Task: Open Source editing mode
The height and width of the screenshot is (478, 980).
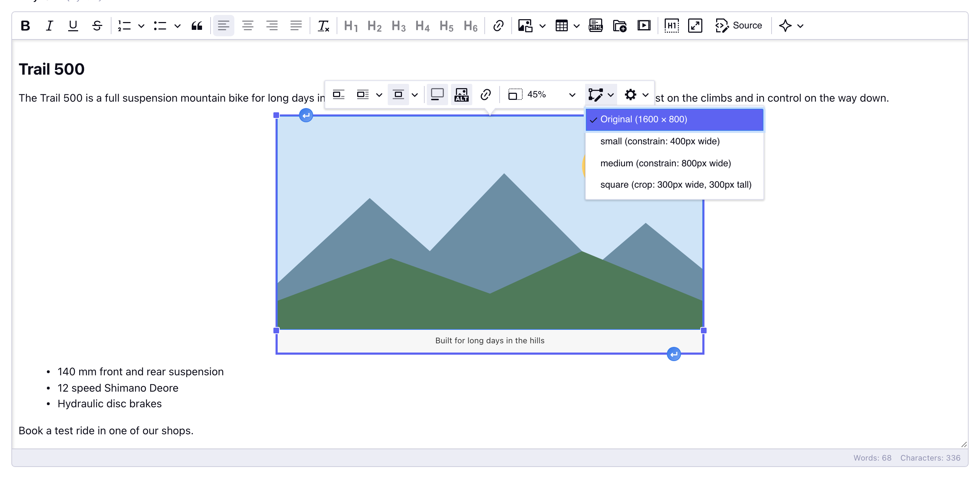Action: 739,26
